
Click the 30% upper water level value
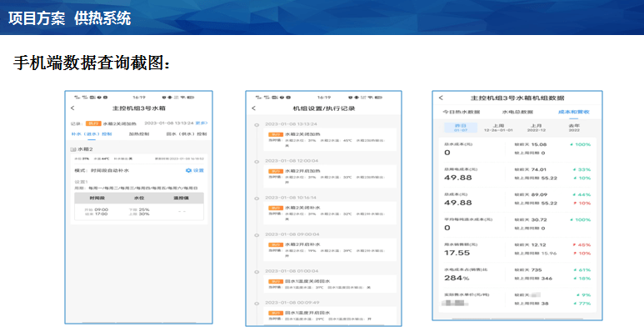[x=144, y=214]
